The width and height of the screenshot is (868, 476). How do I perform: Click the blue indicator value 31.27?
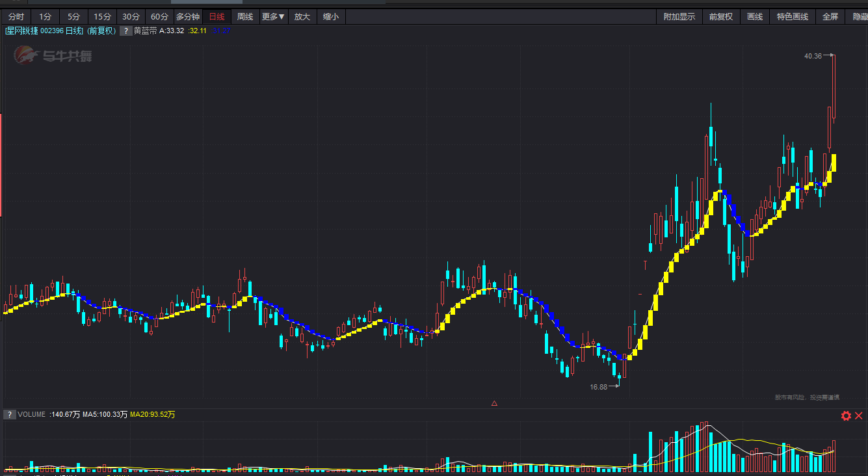point(221,31)
